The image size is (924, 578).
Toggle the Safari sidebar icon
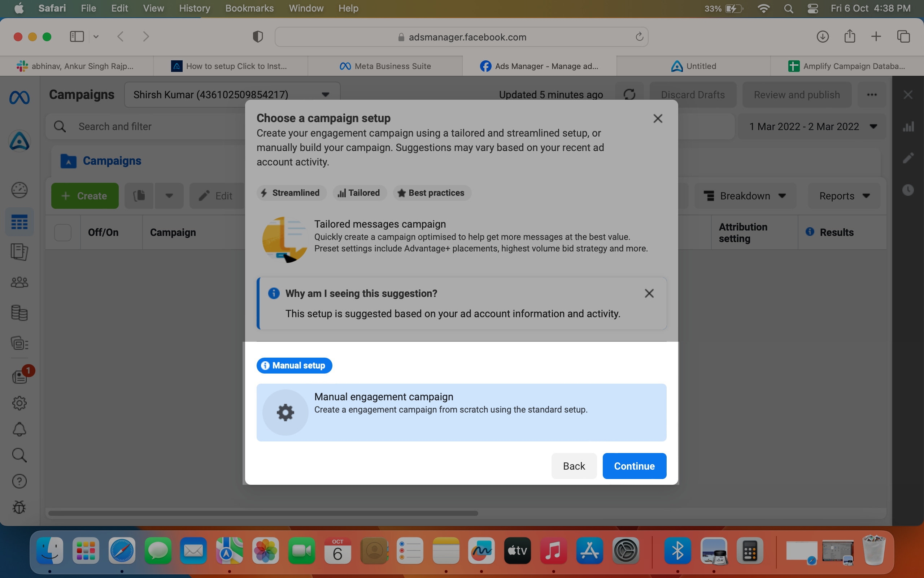pyautogui.click(x=77, y=37)
